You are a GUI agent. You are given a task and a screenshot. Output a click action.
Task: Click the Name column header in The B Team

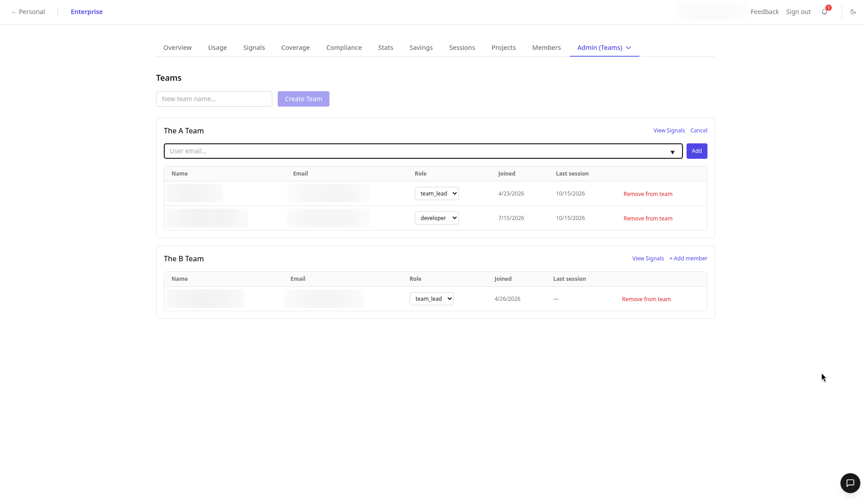click(180, 279)
